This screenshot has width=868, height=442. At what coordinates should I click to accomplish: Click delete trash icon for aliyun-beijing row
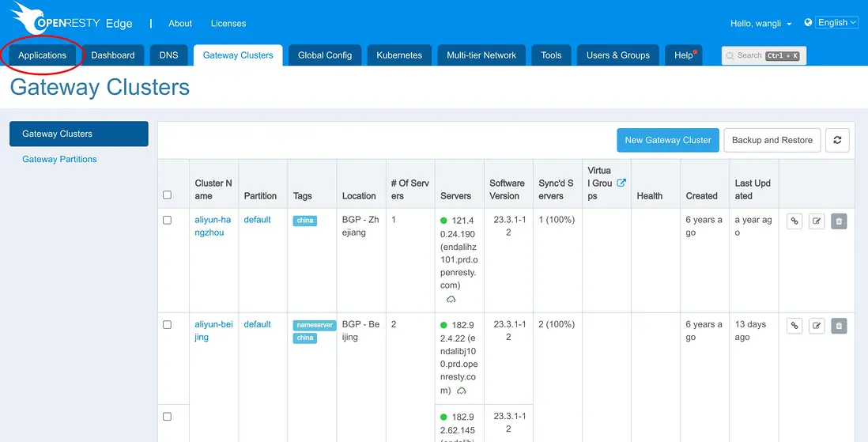point(839,326)
